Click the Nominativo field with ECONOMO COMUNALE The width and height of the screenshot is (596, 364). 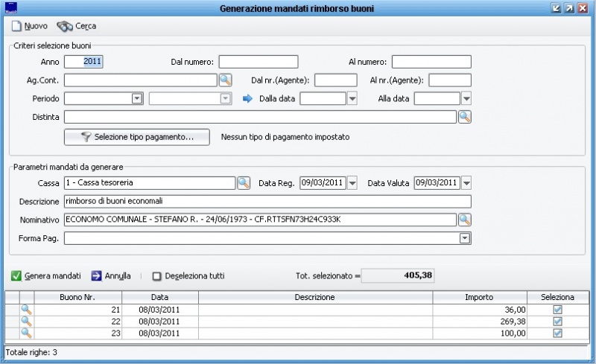tap(260, 220)
